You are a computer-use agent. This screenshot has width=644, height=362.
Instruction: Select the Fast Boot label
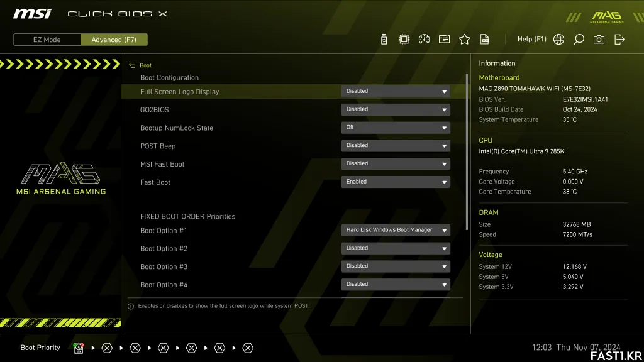pyautogui.click(x=155, y=182)
